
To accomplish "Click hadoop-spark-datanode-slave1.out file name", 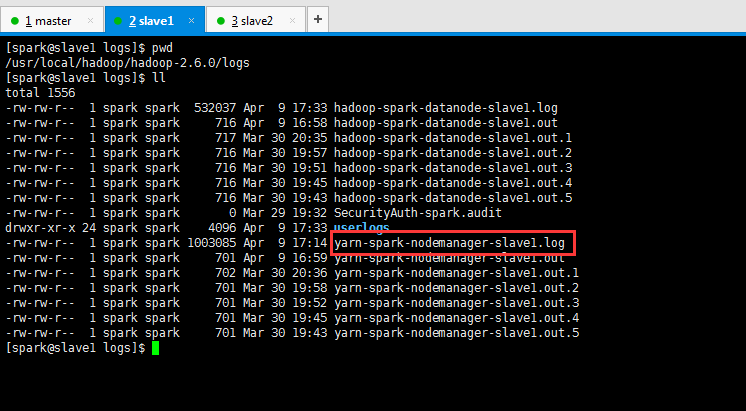I will pos(446,123).
